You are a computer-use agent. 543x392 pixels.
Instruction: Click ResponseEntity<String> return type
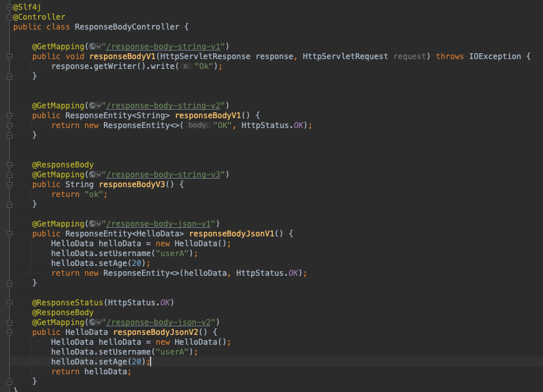point(118,116)
